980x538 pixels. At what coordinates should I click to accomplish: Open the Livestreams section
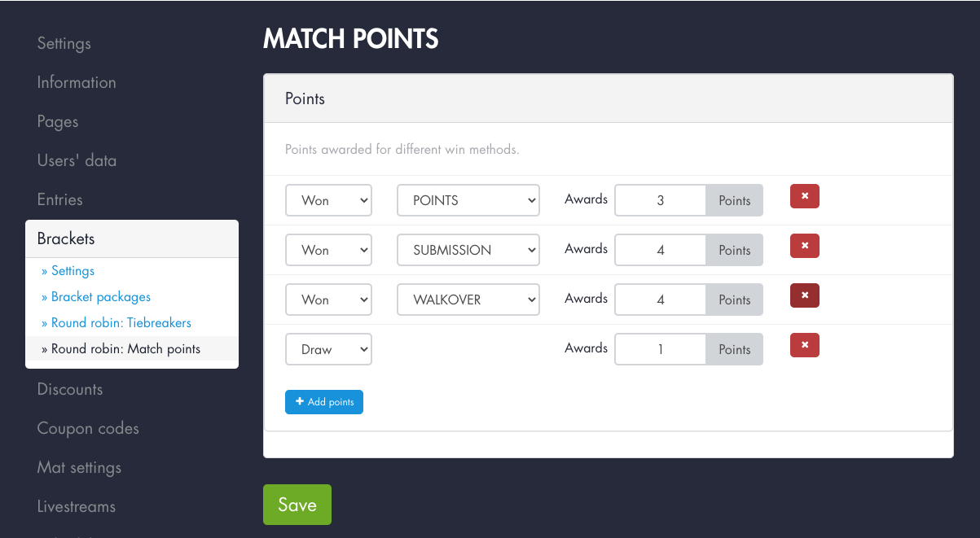click(76, 506)
